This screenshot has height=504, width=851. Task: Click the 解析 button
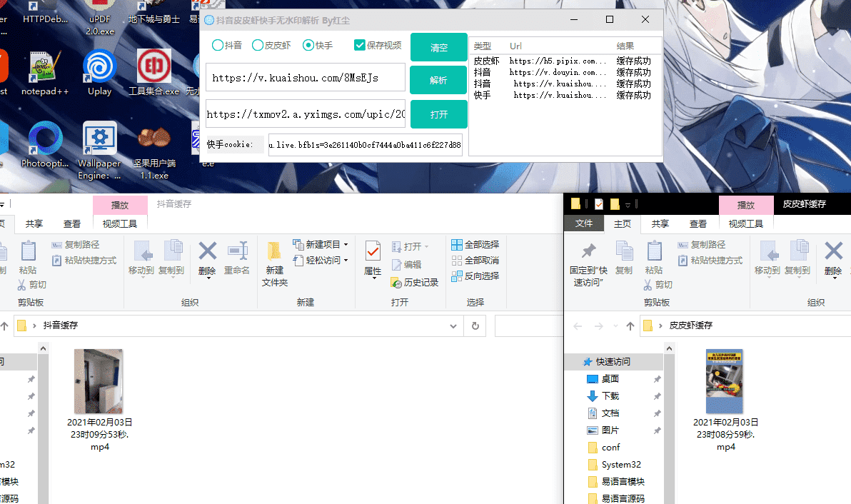(438, 80)
